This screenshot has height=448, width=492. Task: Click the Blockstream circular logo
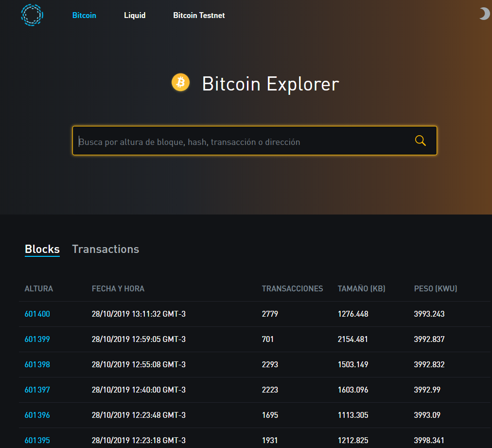[32, 15]
